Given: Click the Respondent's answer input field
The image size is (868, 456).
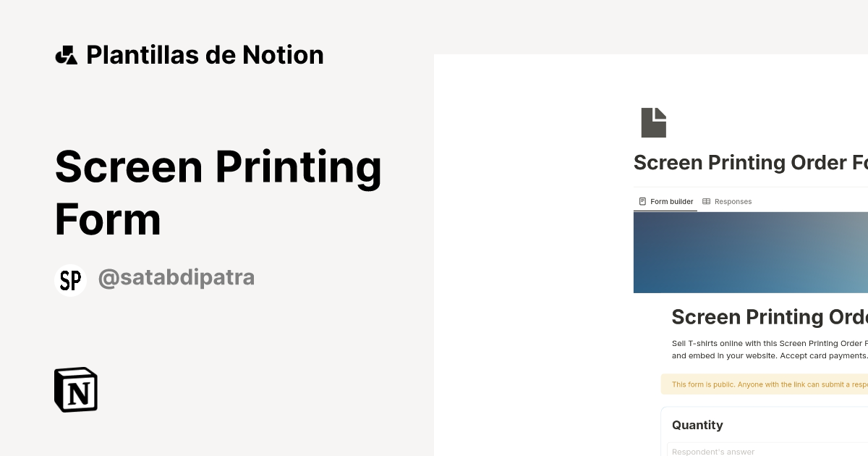Looking at the screenshot, I should point(759,451).
